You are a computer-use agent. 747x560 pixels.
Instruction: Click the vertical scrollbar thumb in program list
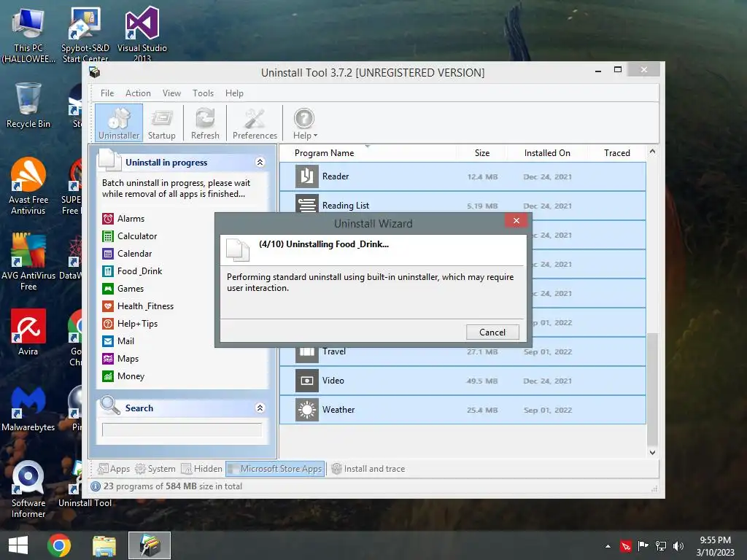tap(653, 388)
